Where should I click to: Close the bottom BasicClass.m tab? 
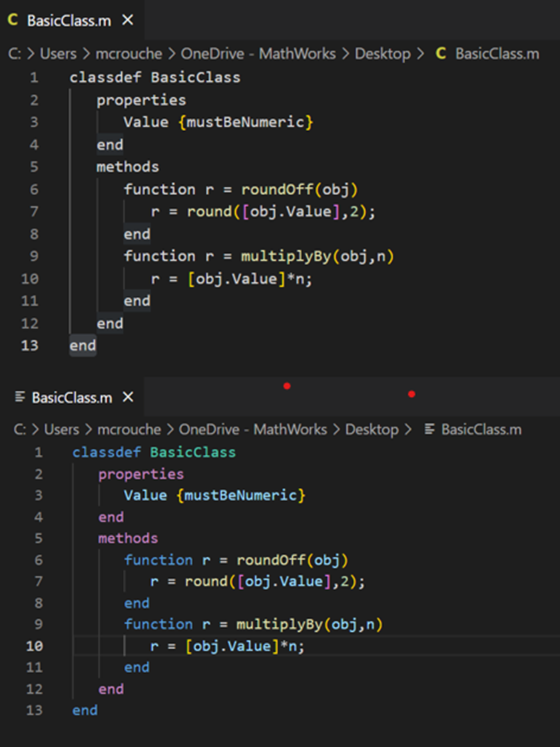(129, 397)
